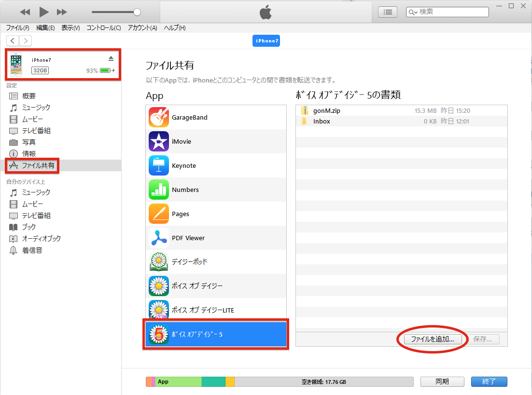The image size is (532, 395).
Task: Select テレビ番組 under 設定
Action: [36, 131]
